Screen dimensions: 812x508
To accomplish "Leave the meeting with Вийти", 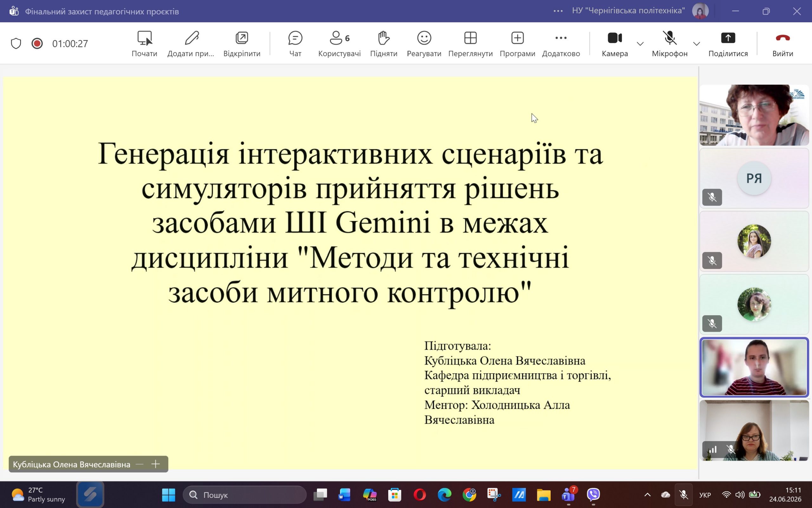I will point(783,44).
